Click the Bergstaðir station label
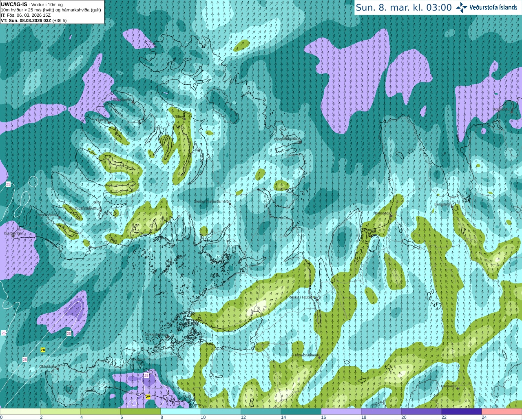Image resolution: width=522 pixels, height=420 pixels. pos(442,204)
